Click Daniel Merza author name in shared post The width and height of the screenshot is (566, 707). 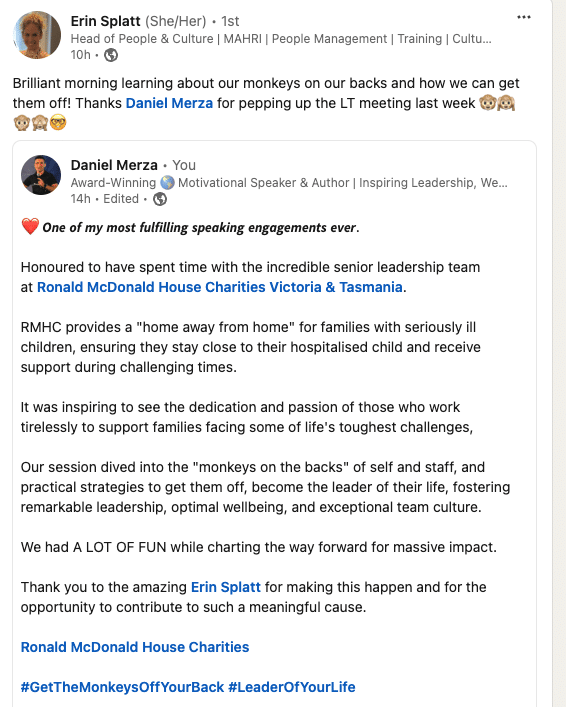point(114,165)
